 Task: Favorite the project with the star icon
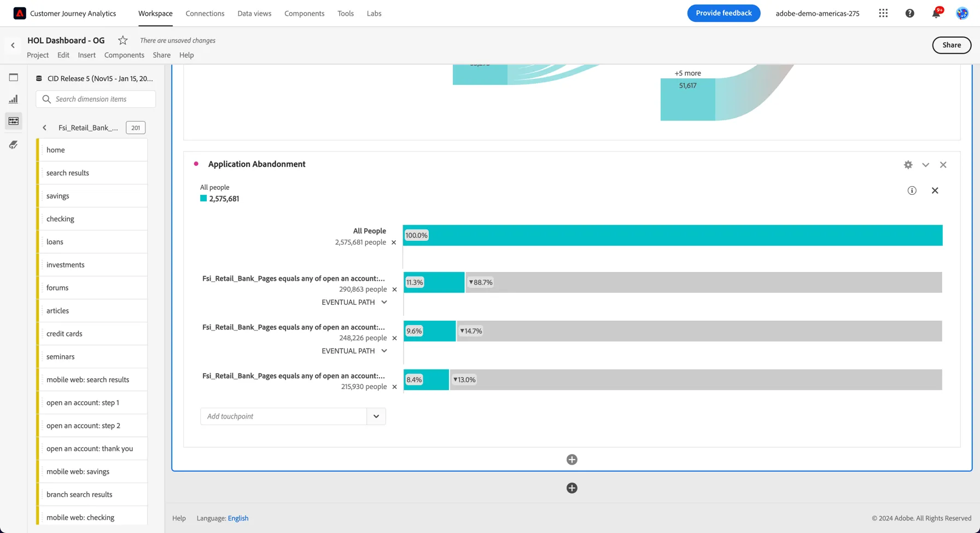123,40
